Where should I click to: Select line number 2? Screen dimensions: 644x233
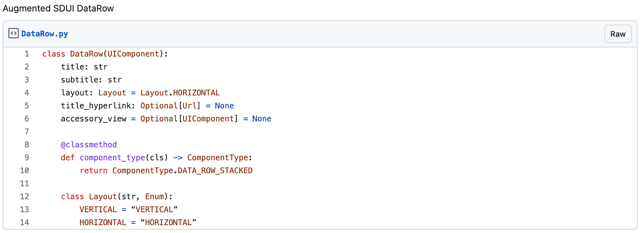(27, 67)
